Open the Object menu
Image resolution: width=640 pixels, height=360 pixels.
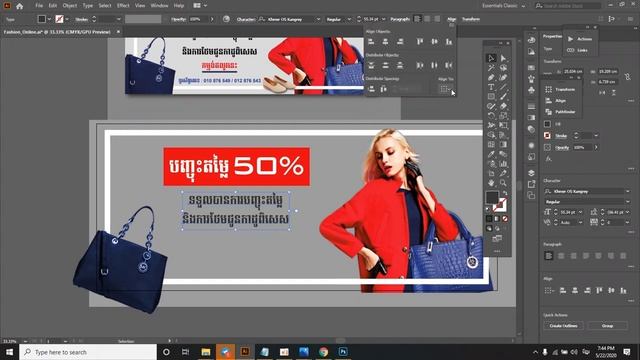[69, 6]
